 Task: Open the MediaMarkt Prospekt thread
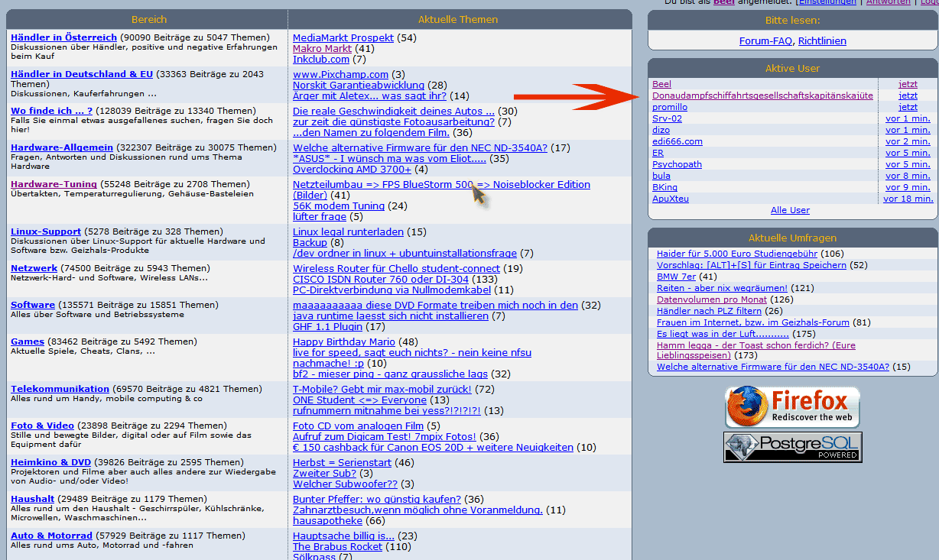pyautogui.click(x=343, y=37)
